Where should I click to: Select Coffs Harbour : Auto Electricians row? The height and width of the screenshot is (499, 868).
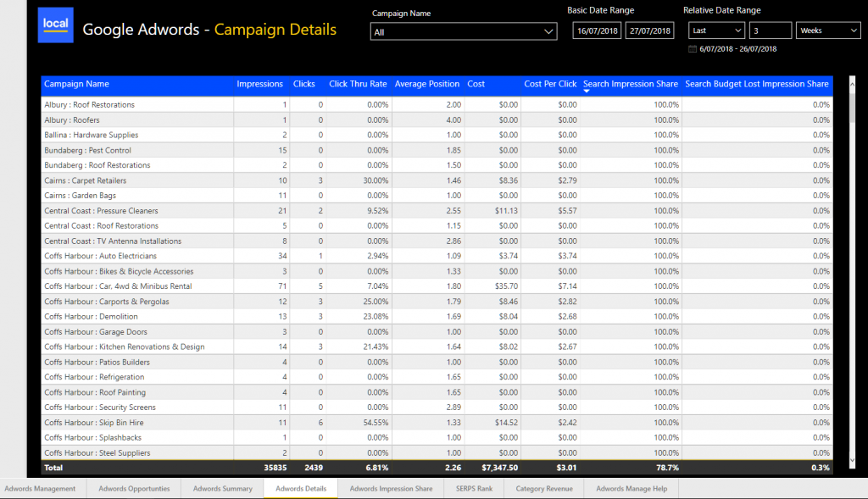[437, 256]
